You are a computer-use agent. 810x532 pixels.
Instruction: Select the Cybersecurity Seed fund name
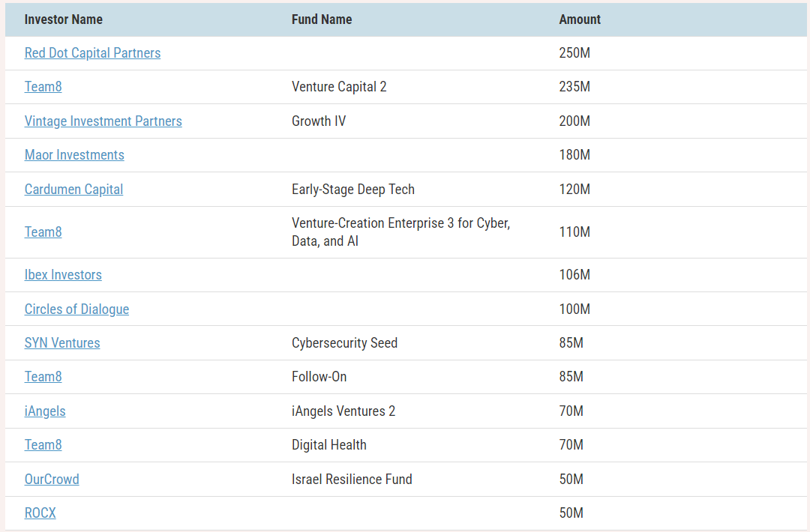coord(344,343)
